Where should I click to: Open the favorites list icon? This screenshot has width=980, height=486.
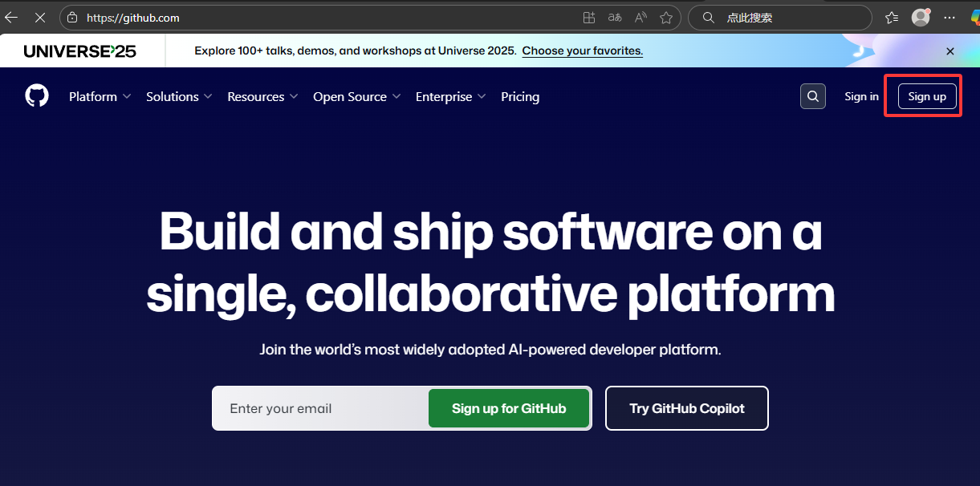891,17
